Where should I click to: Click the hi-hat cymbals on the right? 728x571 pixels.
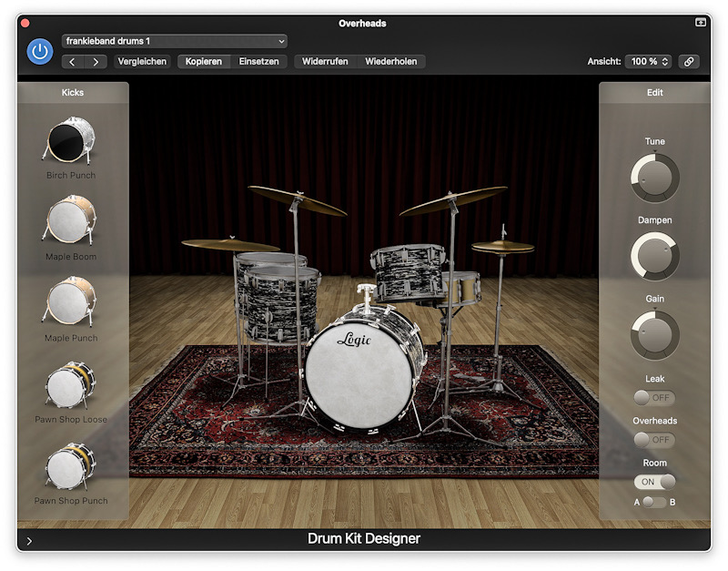click(x=502, y=247)
